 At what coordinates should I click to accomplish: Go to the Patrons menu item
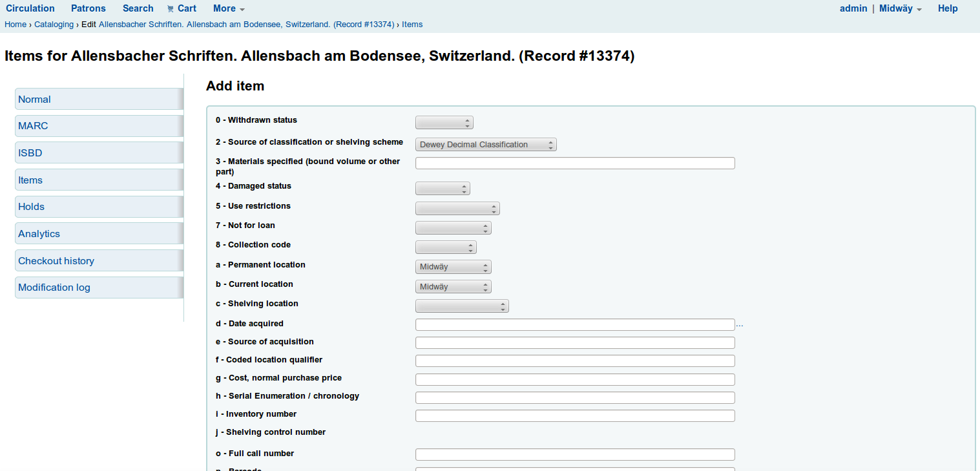pos(89,8)
